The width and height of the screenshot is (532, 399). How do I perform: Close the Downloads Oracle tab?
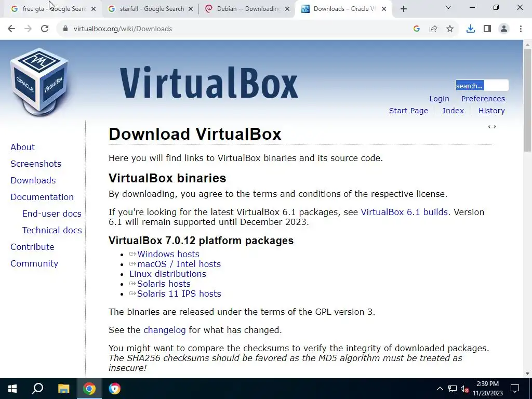click(384, 9)
